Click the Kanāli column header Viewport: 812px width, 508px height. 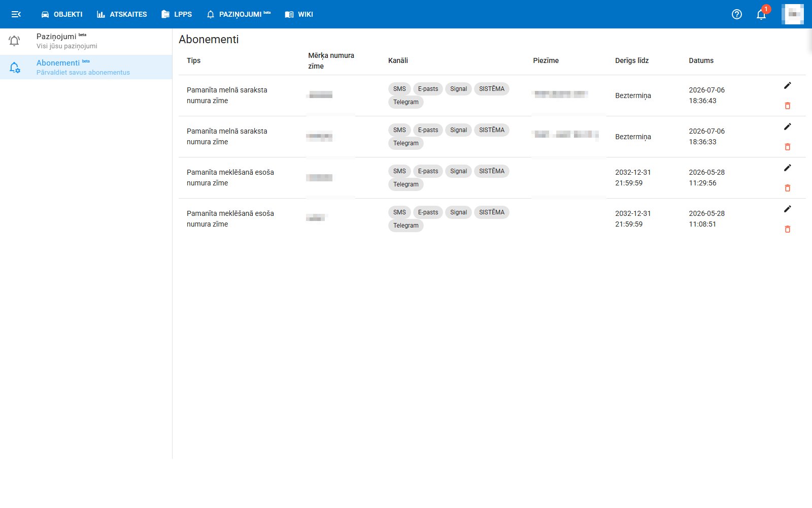coord(398,60)
